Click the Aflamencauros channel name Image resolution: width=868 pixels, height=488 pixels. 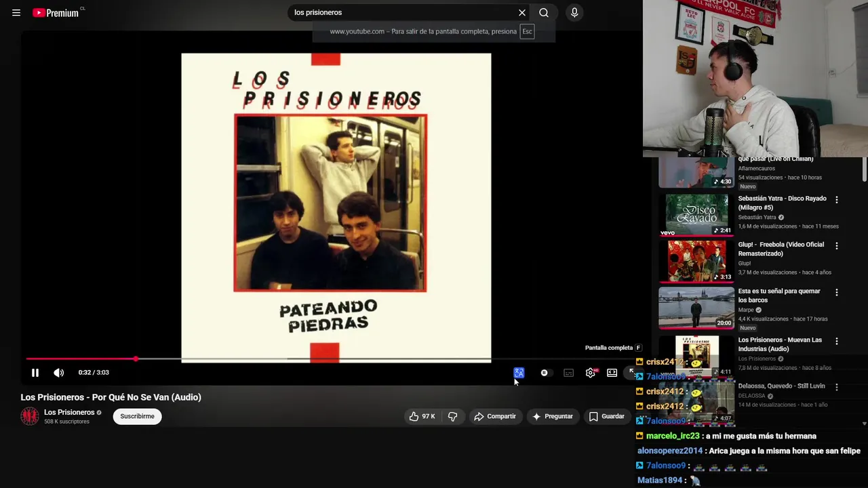pos(756,168)
